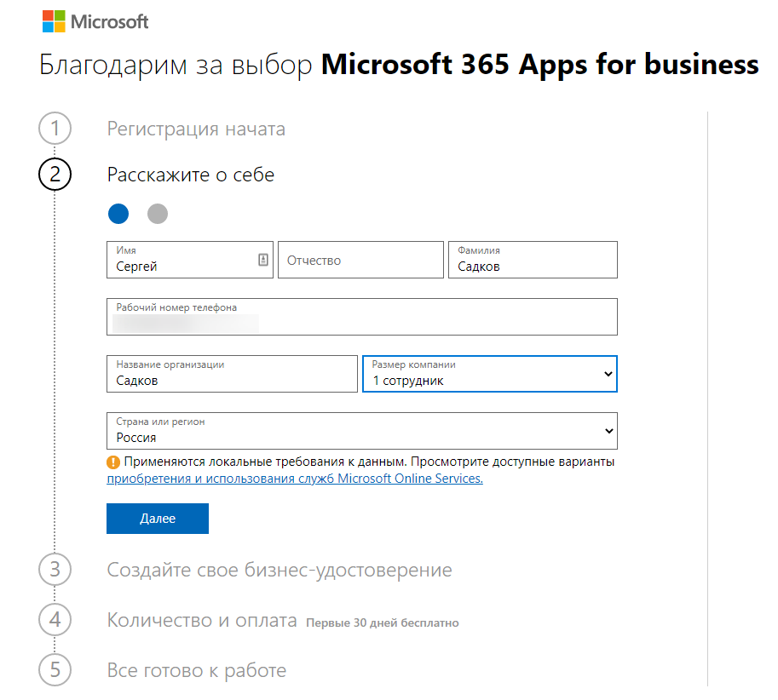The height and width of the screenshot is (700, 778).
Task: Open the Страна или регион dropdown
Action: 361,431
